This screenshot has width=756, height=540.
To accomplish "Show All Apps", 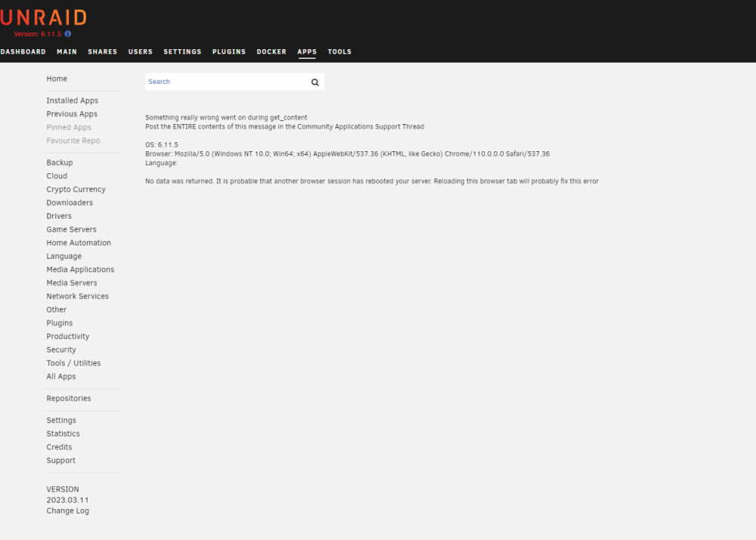I will tap(61, 377).
